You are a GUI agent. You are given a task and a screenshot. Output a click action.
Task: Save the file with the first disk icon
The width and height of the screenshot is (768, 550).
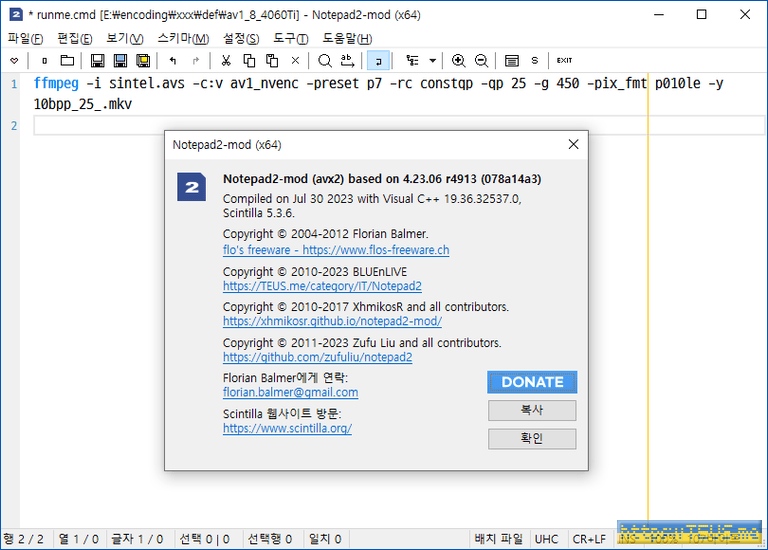(97, 61)
